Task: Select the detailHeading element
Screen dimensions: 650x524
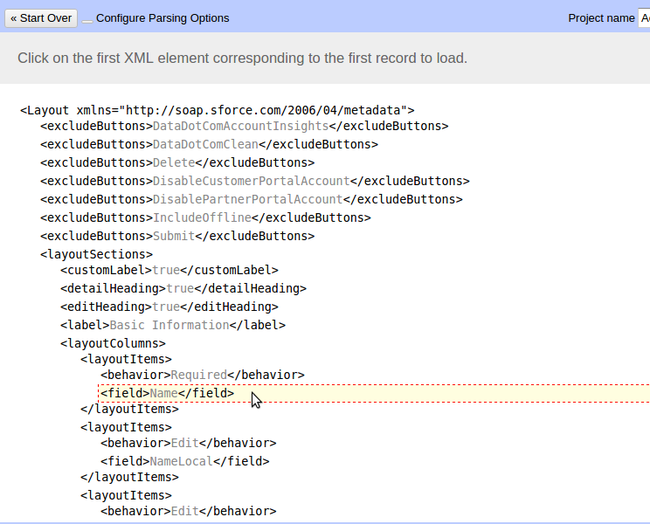Action: tap(183, 288)
